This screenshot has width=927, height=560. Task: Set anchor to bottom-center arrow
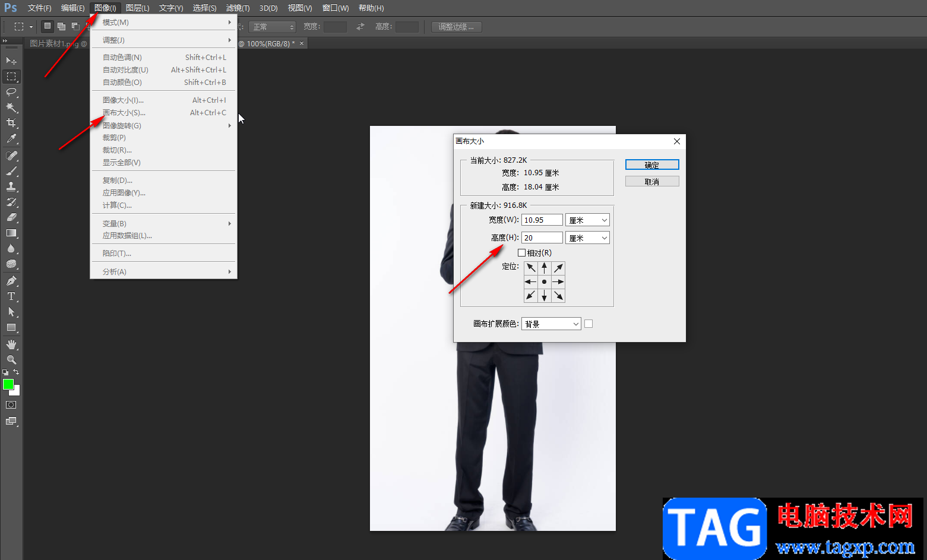pyautogui.click(x=545, y=295)
